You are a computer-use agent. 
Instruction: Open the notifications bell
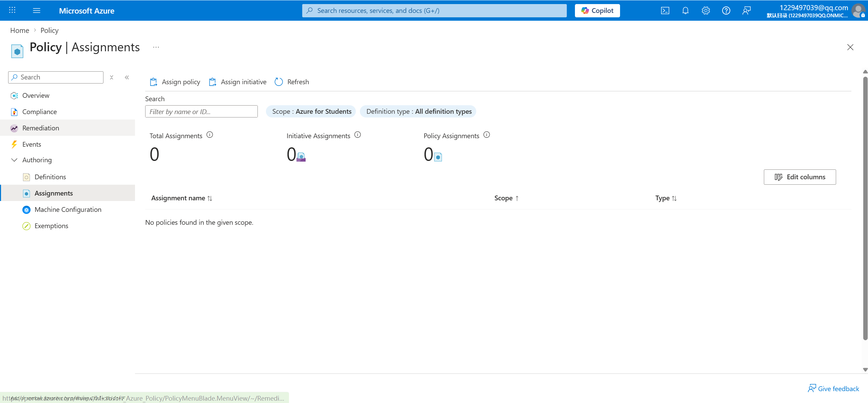[x=685, y=11]
